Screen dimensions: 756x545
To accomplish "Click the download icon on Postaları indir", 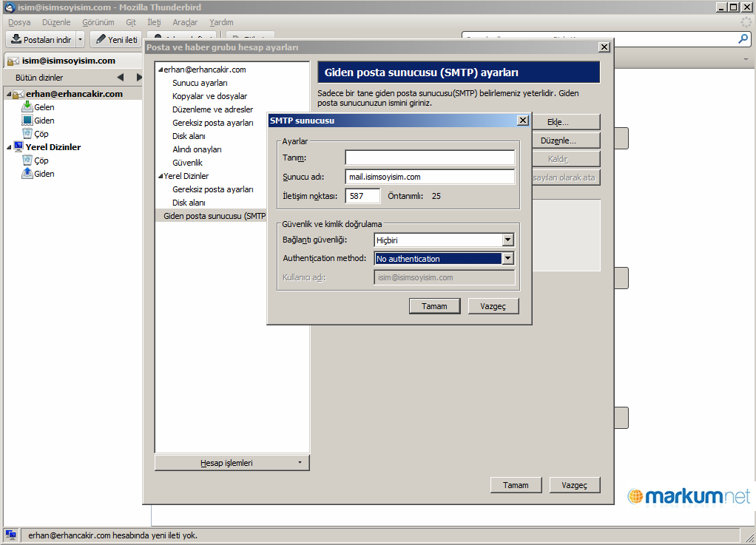I will 16,39.
